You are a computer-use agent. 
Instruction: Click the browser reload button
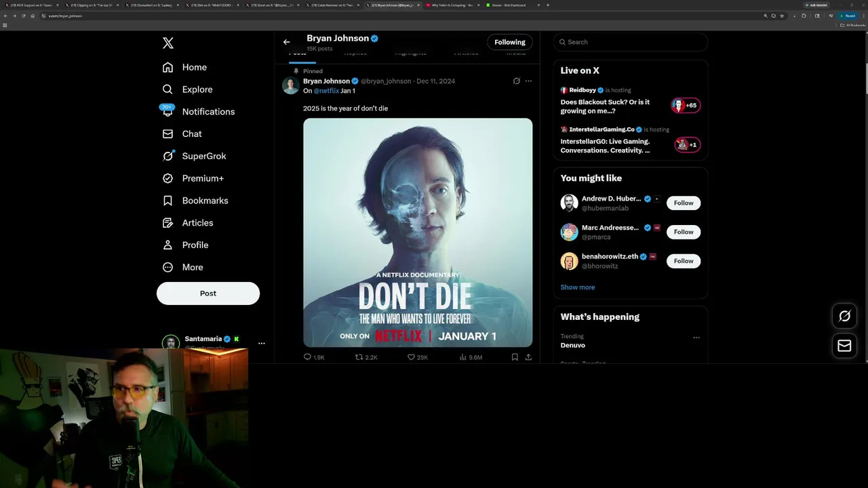[24, 16]
